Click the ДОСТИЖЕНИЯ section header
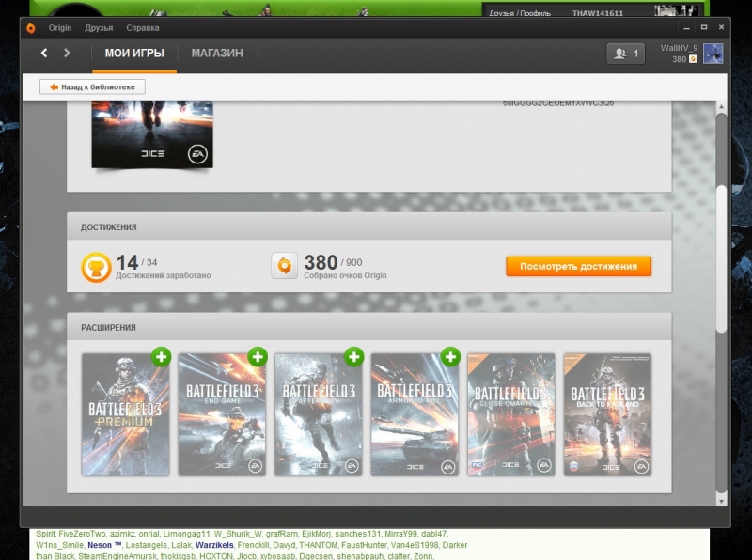 [108, 227]
